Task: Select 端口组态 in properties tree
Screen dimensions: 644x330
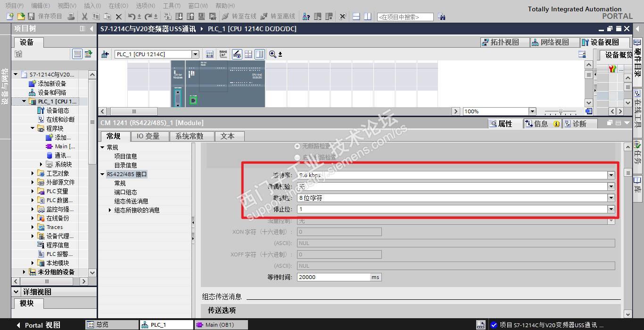Action: [125, 192]
